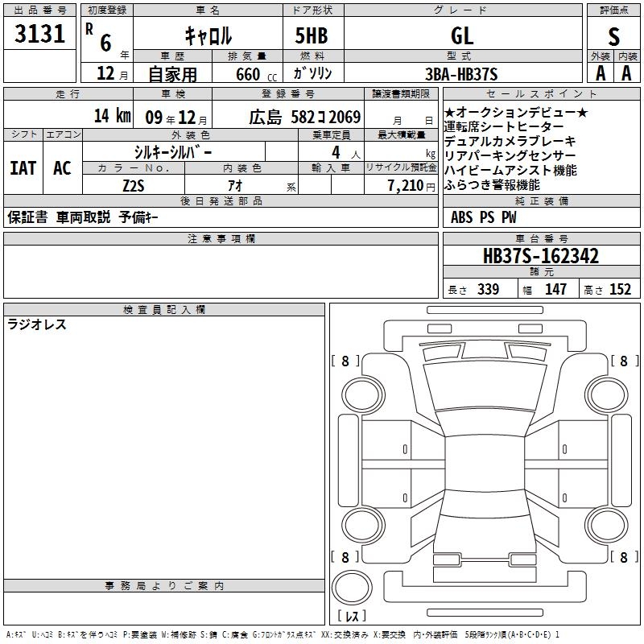This screenshot has width=644, height=644.
Task: Click the spare tire circle above [レス]
Action: pos(352,587)
